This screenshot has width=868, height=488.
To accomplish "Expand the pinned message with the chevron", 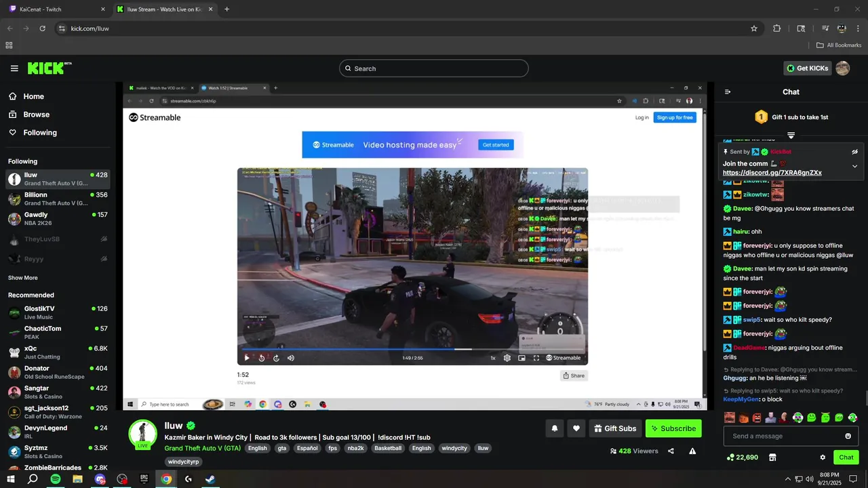I will tap(854, 166).
